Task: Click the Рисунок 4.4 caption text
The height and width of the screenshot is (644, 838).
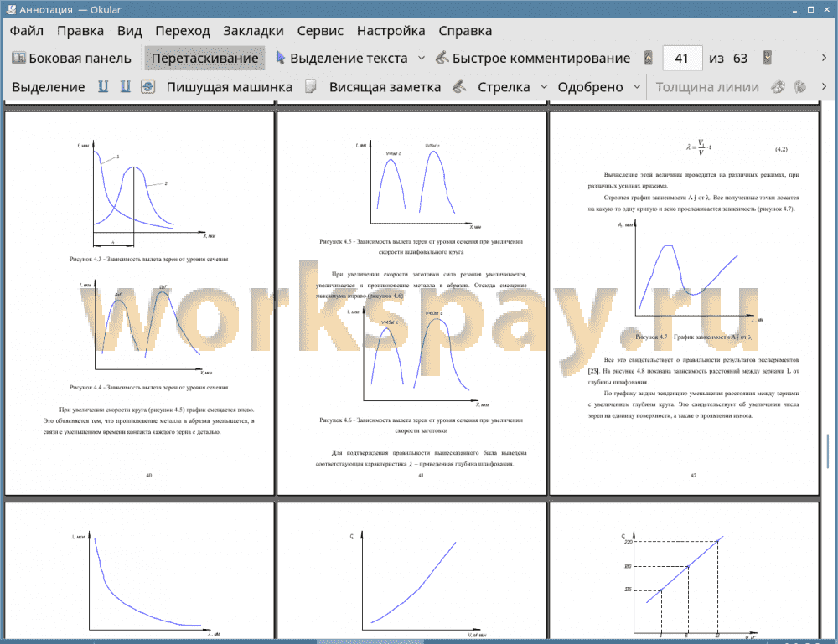Action: (x=148, y=387)
